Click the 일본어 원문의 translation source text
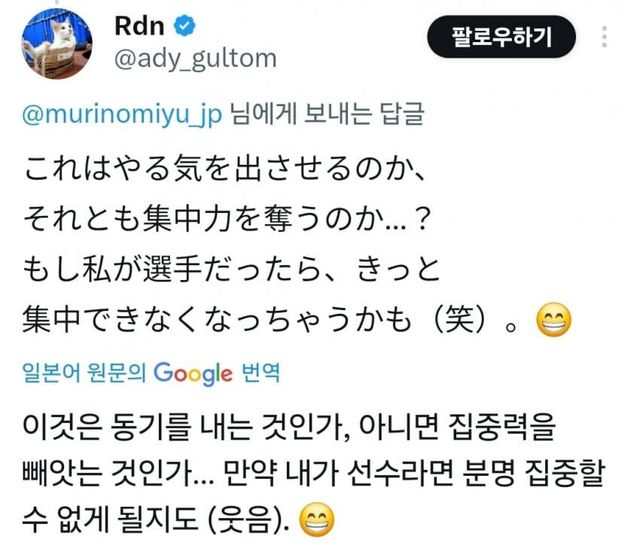The height and width of the screenshot is (545, 640). pyautogui.click(x=84, y=372)
